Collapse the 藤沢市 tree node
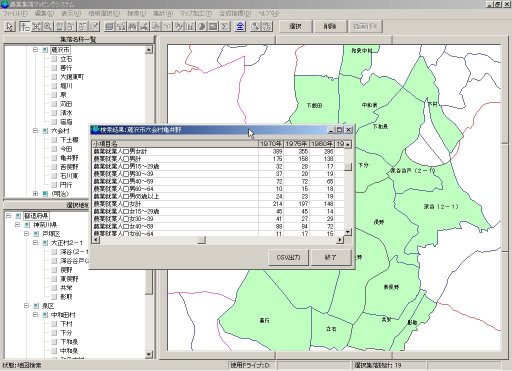Screen dimensions: 512x371 click(x=36, y=50)
